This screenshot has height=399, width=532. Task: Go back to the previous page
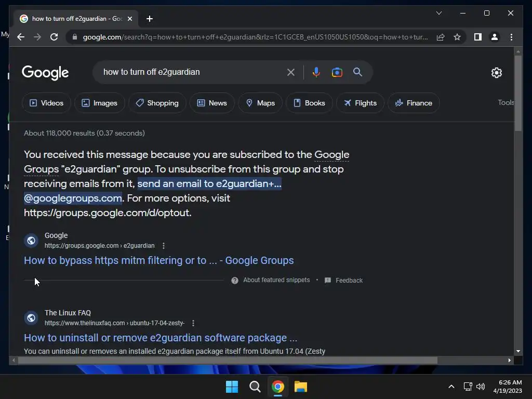pos(21,37)
